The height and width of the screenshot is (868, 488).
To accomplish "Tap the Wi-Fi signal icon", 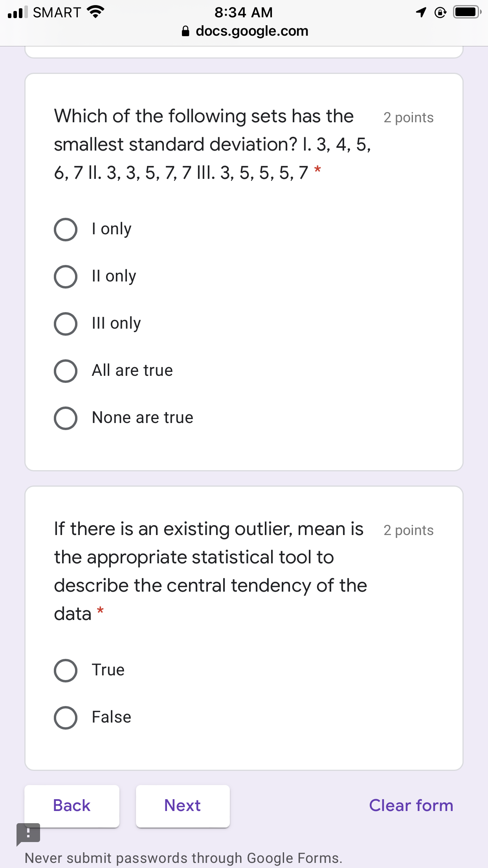I will pos(95,12).
